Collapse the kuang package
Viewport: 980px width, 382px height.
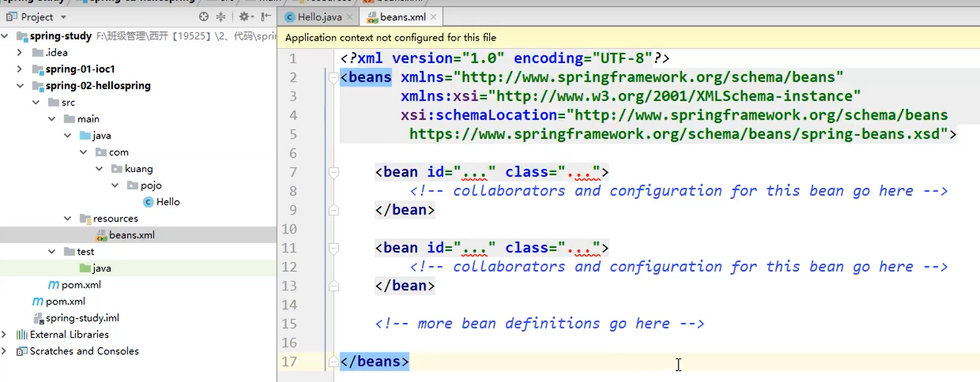pos(100,169)
